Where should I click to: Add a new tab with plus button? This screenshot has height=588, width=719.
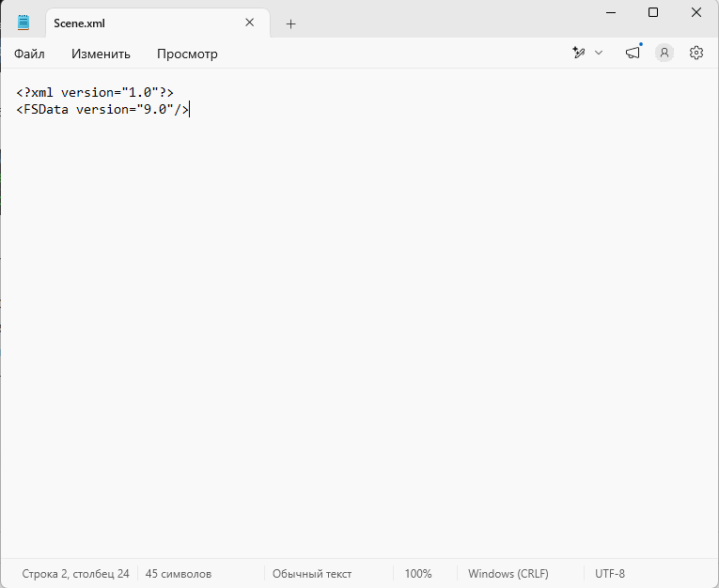coord(290,23)
